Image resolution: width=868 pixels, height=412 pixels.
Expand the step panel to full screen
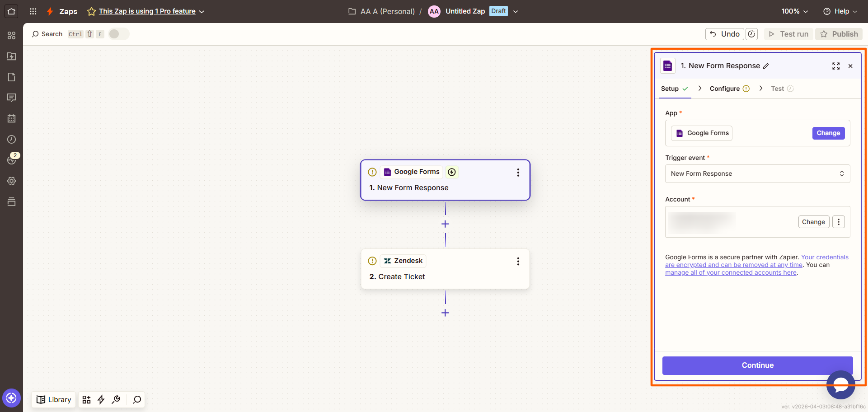click(836, 66)
